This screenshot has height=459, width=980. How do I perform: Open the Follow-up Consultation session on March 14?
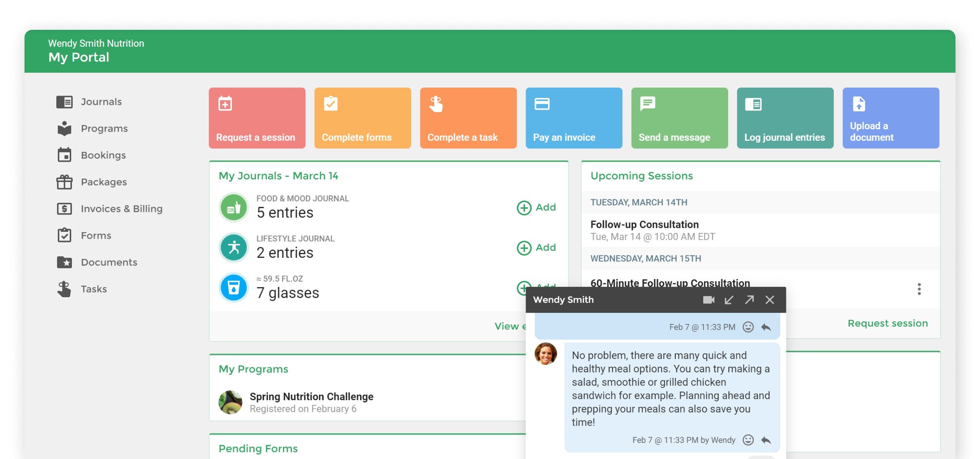[644, 225]
